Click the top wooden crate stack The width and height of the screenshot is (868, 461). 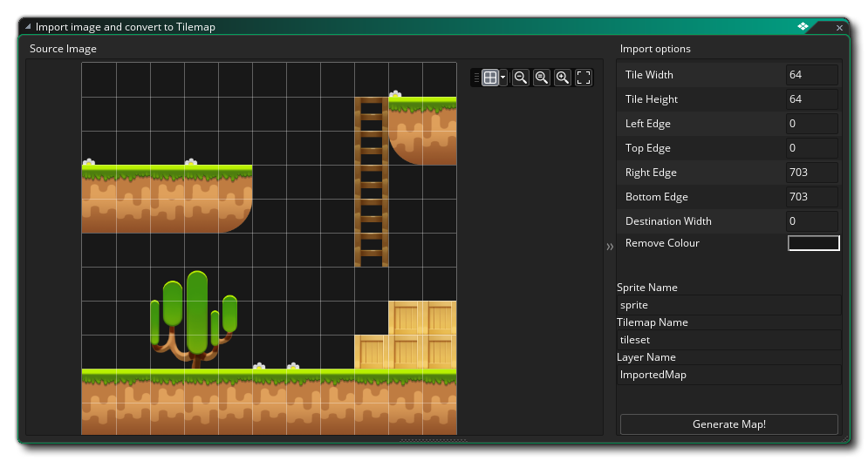422,318
